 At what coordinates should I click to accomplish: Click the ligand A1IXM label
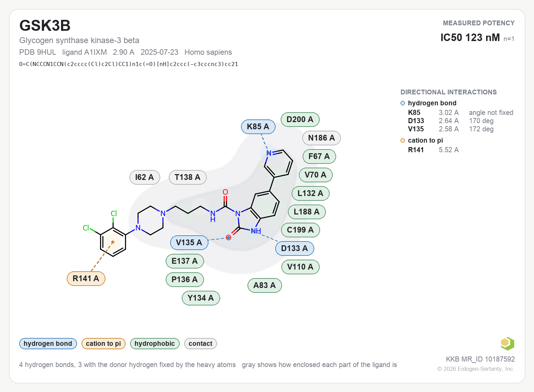tap(85, 52)
